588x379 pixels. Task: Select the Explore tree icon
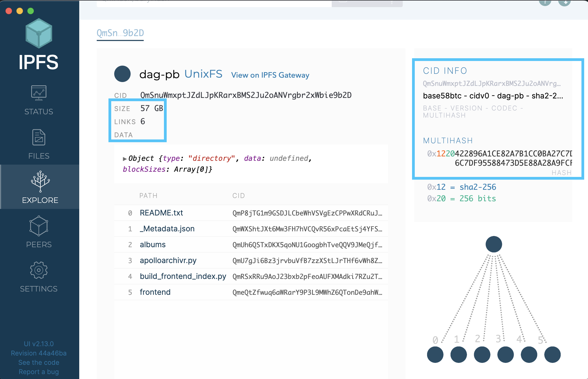click(x=40, y=181)
